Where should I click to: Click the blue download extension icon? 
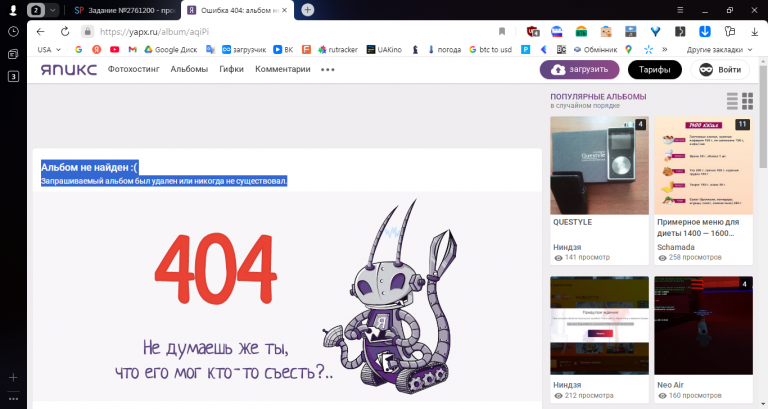(705, 32)
